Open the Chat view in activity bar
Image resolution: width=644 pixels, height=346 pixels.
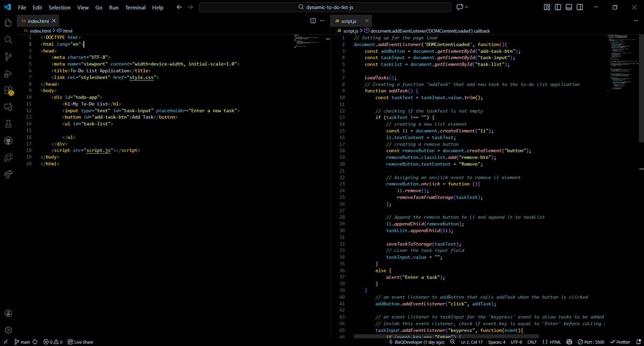click(x=8, y=107)
